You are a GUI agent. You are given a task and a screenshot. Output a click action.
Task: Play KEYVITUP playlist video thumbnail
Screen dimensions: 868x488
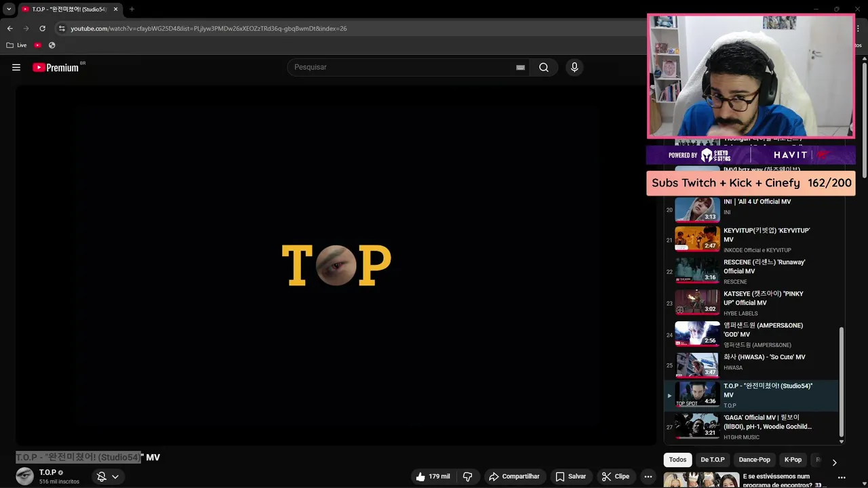tap(697, 239)
